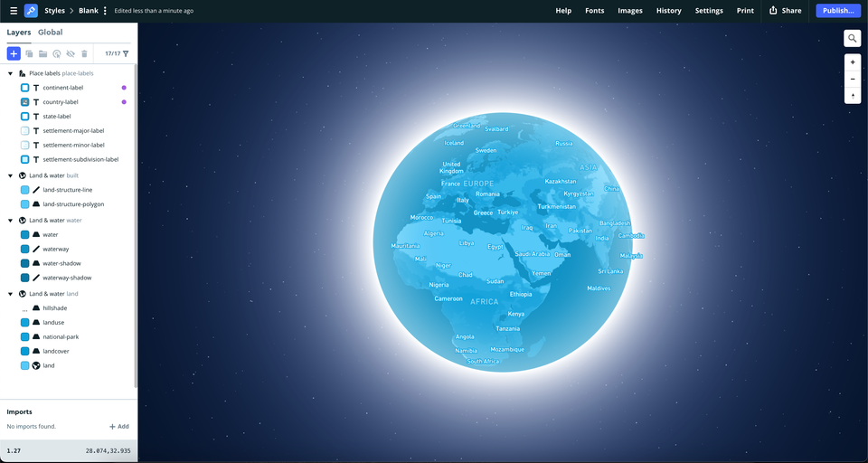Collapse the Place labels group
Screen dimensions: 868x463
pyautogui.click(x=11, y=73)
